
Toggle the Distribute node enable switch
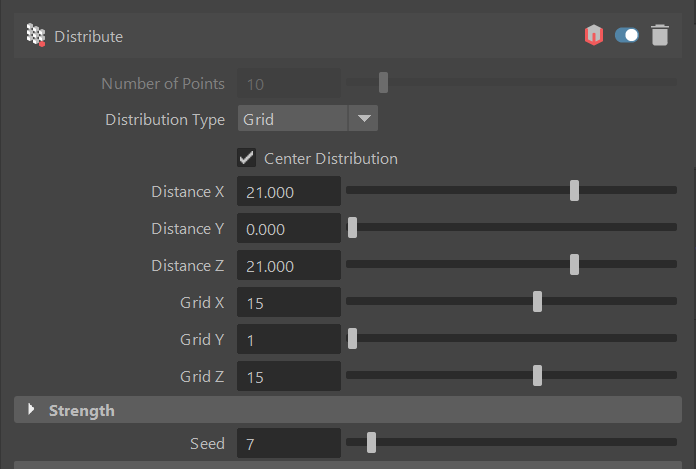click(627, 35)
